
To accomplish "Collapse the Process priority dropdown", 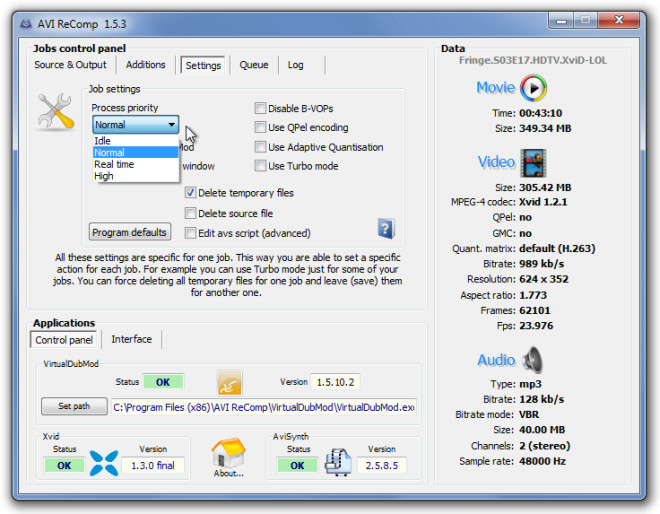I will tap(136, 125).
